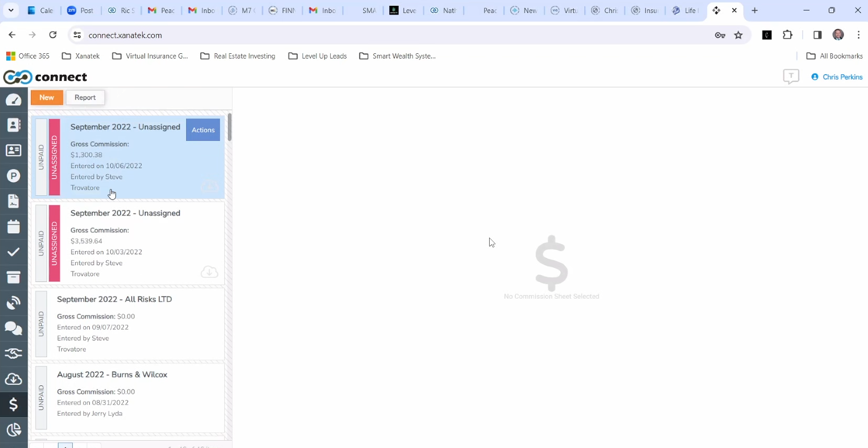Open the Chris Perkins user menu
This screenshot has width=868, height=448.
(x=837, y=77)
